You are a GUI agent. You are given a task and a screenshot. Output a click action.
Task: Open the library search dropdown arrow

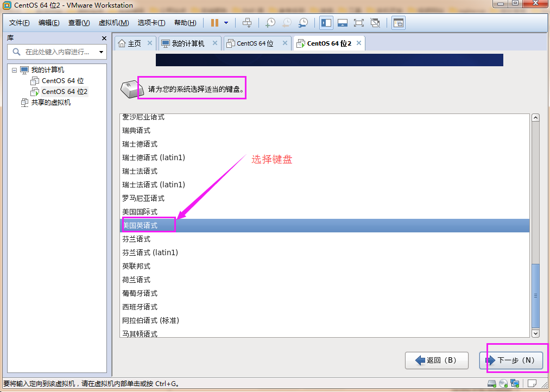coord(101,52)
